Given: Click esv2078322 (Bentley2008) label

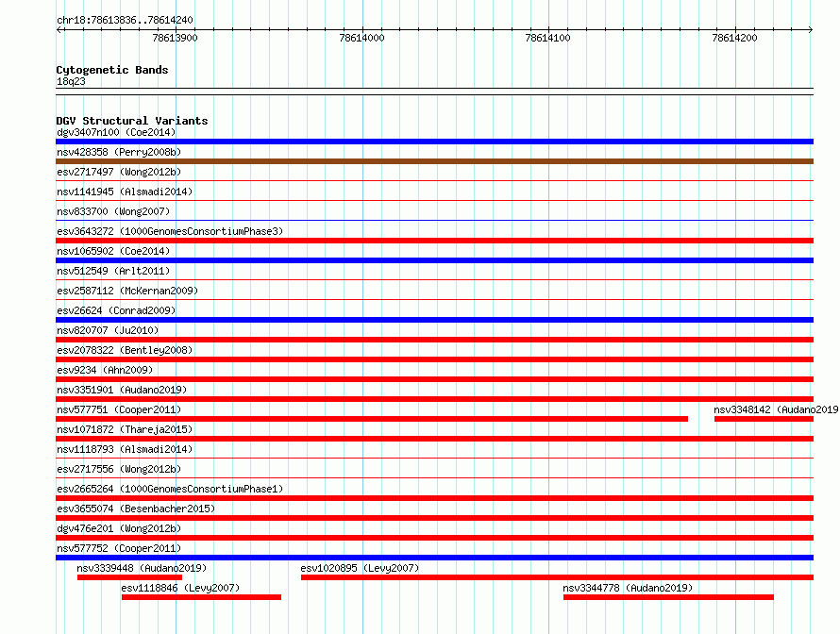Looking at the screenshot, I should point(125,350).
